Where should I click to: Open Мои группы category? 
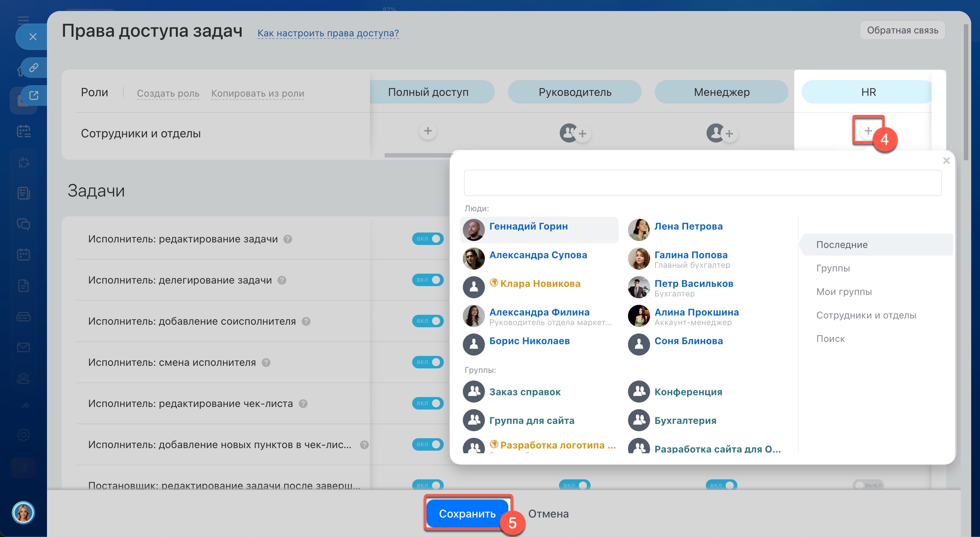click(844, 292)
